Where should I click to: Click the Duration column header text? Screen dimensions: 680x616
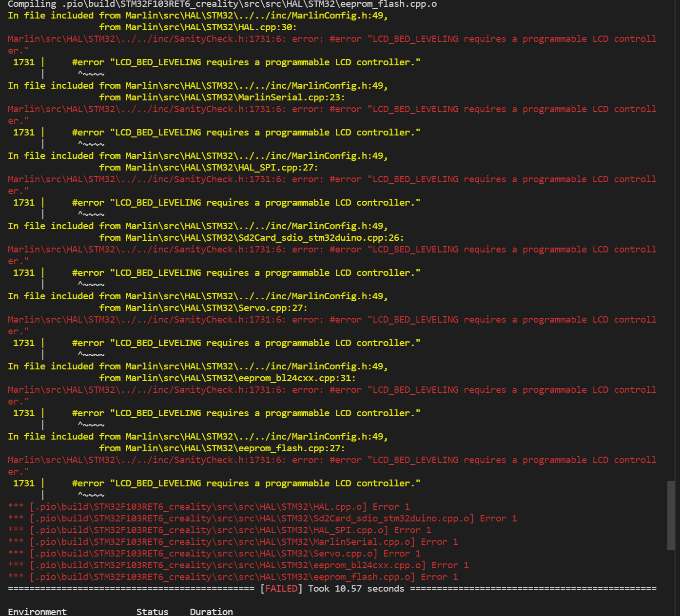pos(211,612)
